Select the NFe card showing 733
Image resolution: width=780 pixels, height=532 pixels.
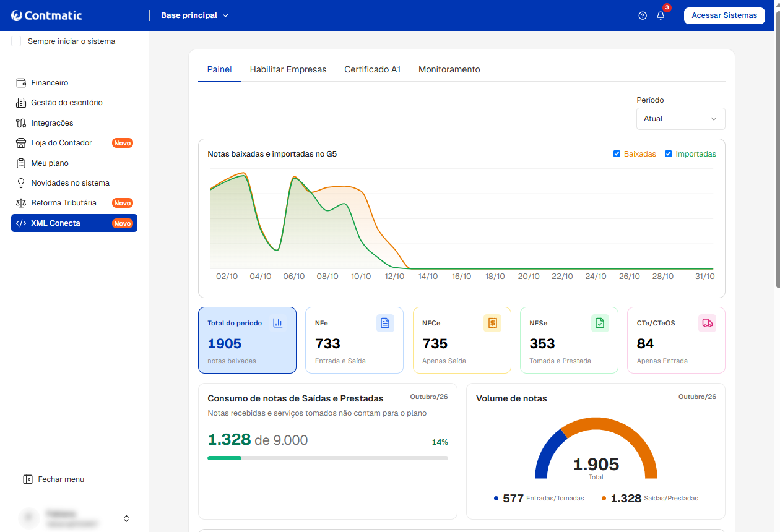tap(354, 340)
